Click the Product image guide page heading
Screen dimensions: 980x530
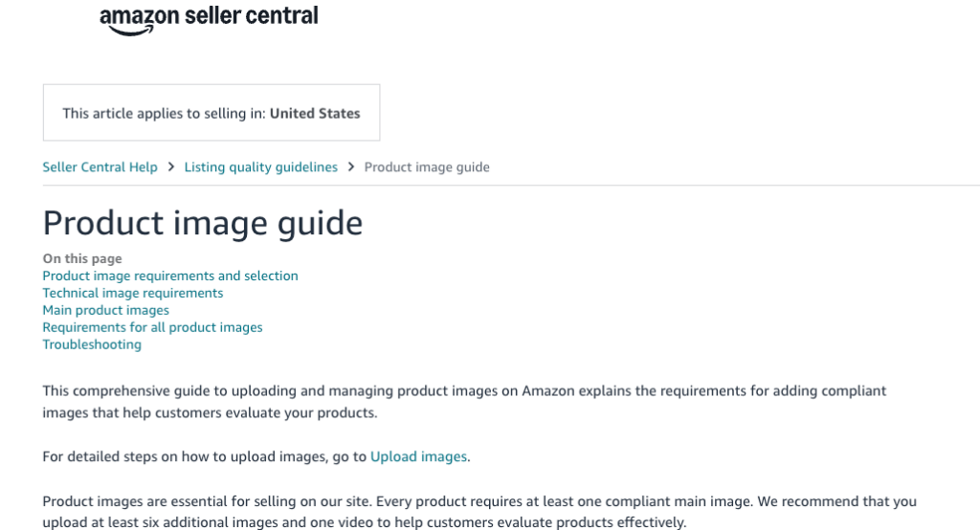(203, 223)
